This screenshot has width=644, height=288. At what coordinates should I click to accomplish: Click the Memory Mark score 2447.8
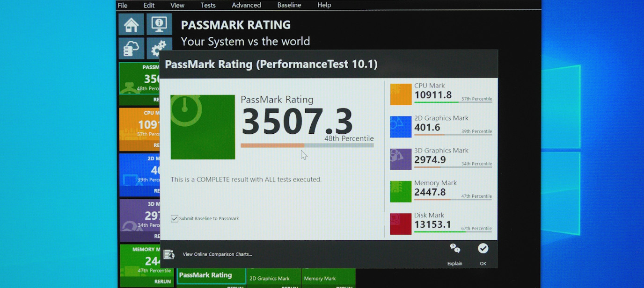pos(430,192)
